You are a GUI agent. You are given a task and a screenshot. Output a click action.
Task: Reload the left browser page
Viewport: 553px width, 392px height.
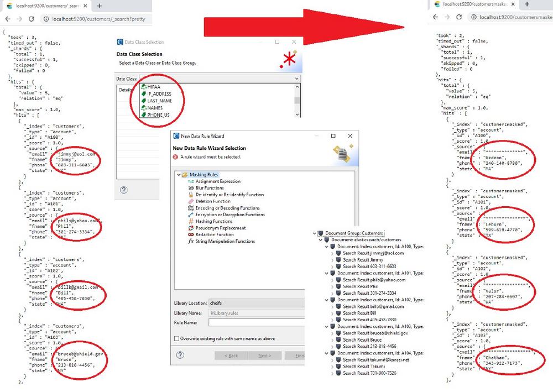pos(31,18)
